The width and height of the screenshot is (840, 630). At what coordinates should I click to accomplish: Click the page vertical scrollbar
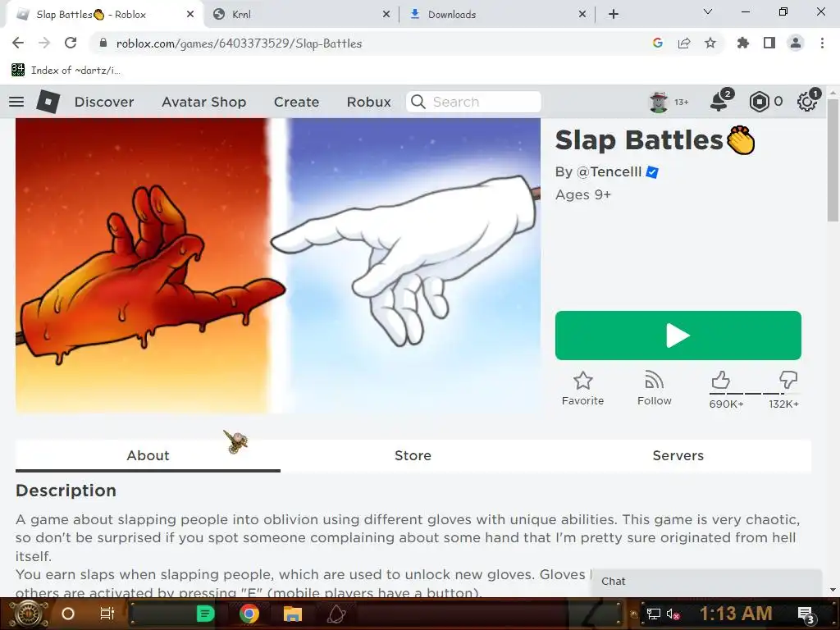tap(833, 161)
